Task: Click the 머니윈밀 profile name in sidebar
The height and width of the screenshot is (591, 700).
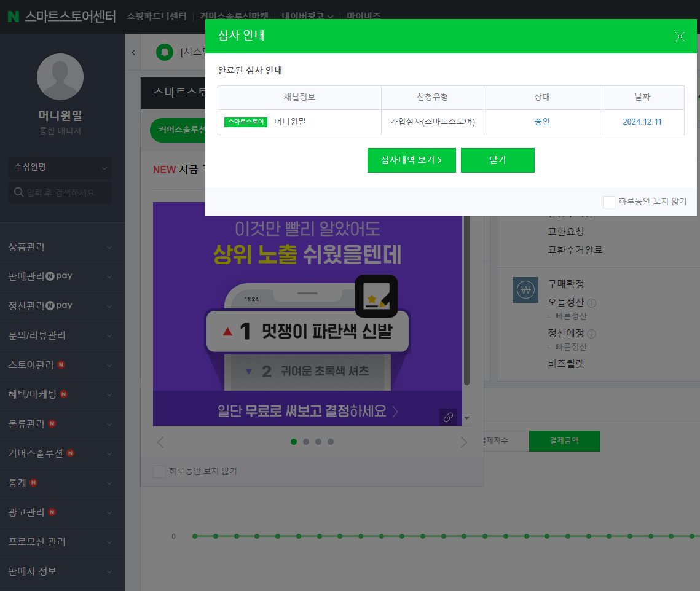Action: click(60, 115)
